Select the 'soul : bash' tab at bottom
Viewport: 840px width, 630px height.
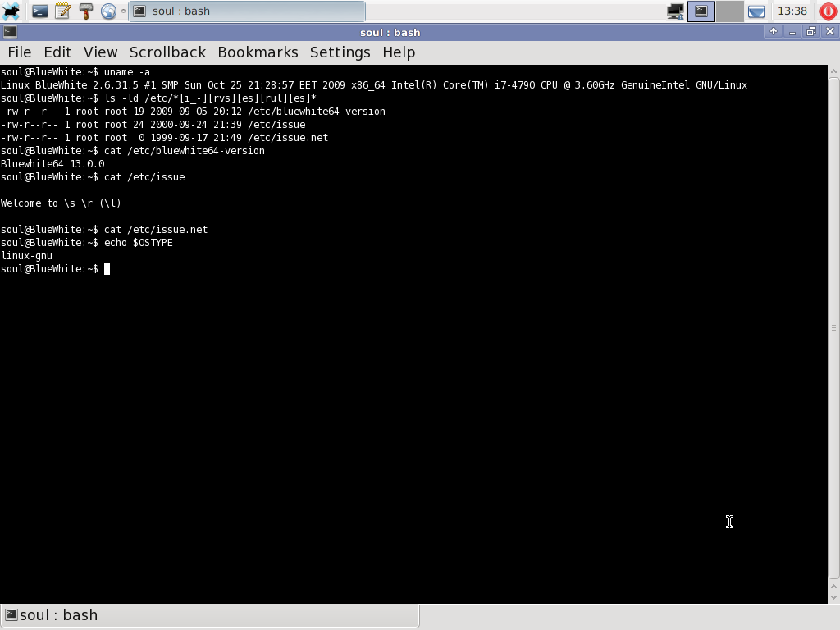[210, 615]
